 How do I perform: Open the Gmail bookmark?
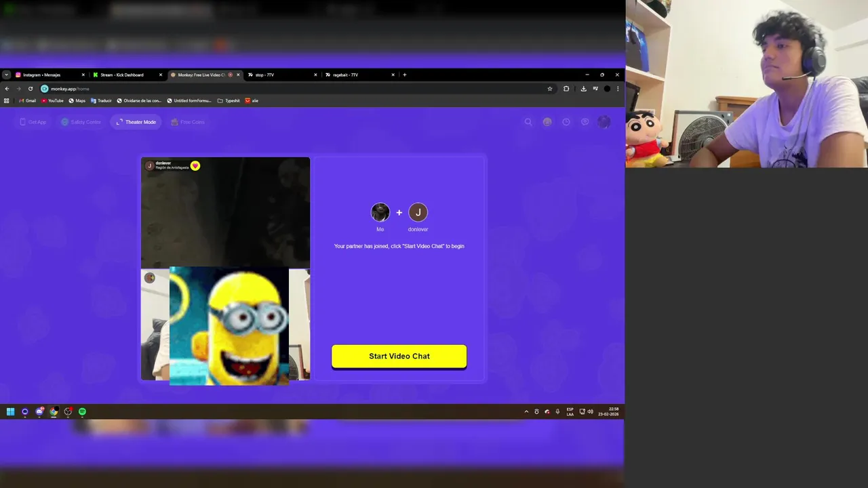point(27,100)
